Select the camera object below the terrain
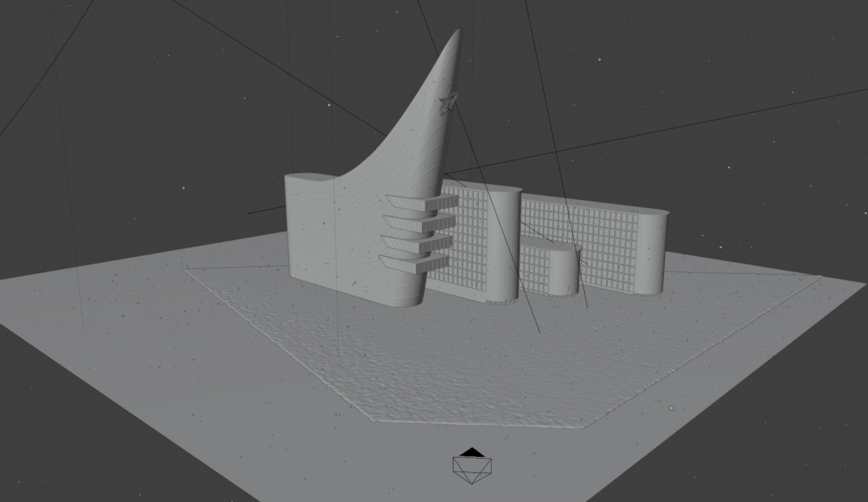 click(x=472, y=469)
